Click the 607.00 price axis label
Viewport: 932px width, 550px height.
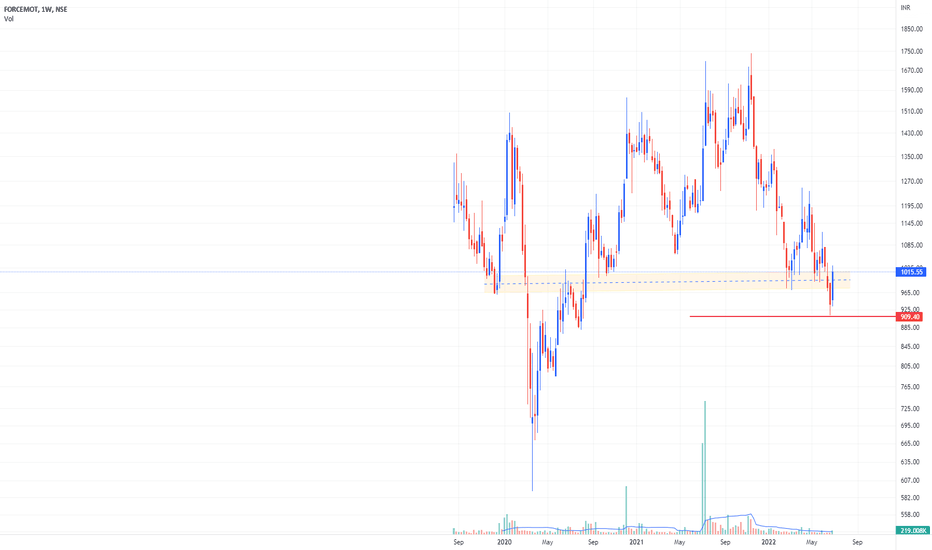click(910, 480)
